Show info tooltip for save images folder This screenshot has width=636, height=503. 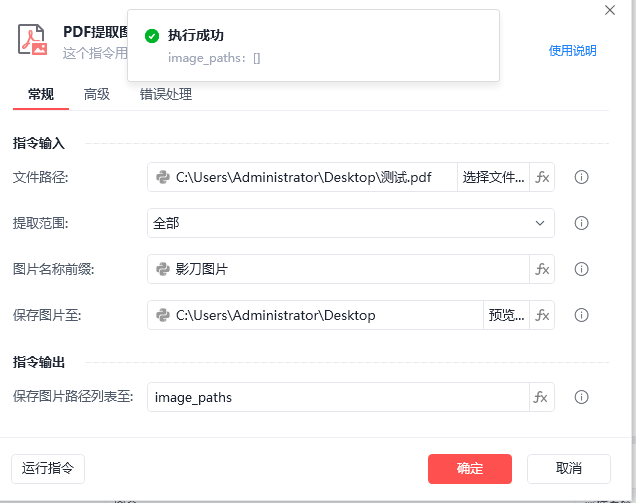[581, 315]
